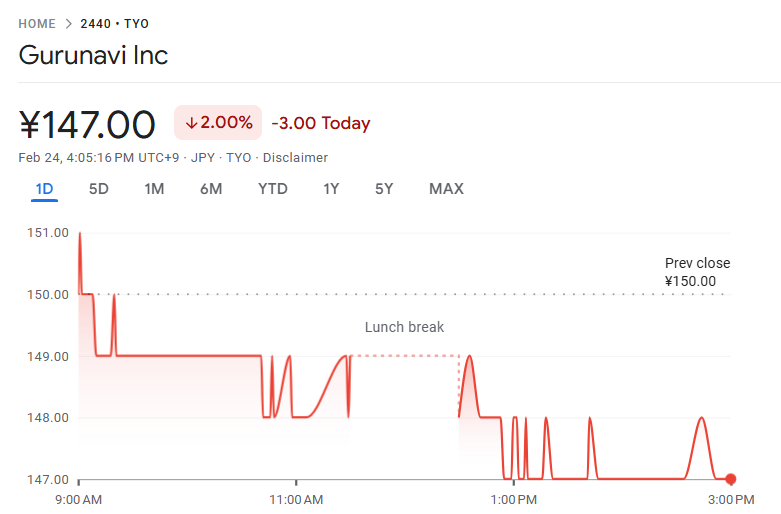Show the MAX time range

point(446,189)
